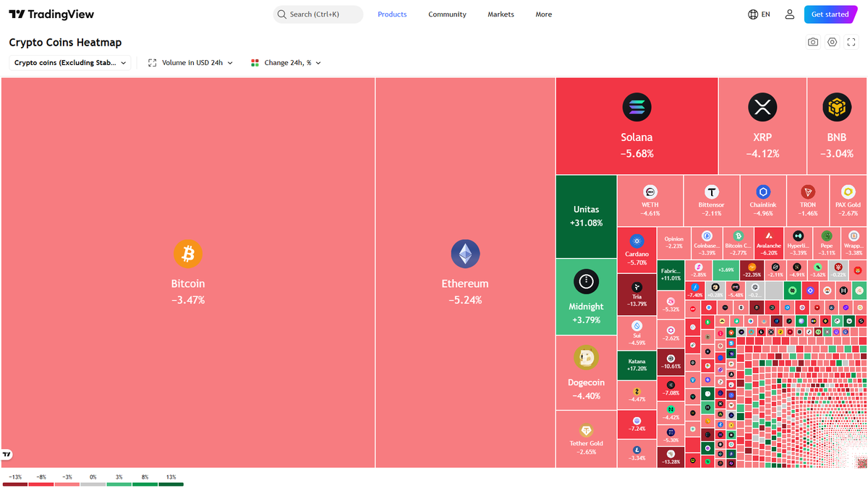Expand Change 24h % color dropdown

[x=286, y=63]
